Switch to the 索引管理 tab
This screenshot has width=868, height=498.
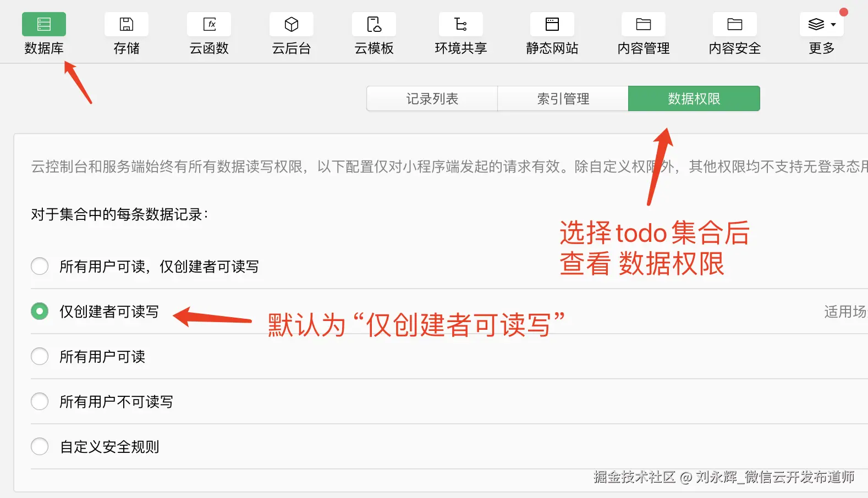(563, 98)
